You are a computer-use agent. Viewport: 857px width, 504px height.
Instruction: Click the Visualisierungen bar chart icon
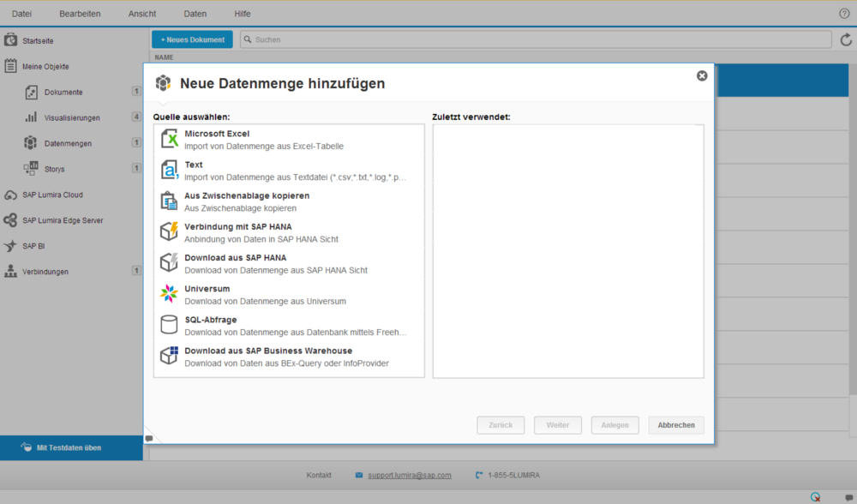pyautogui.click(x=31, y=117)
